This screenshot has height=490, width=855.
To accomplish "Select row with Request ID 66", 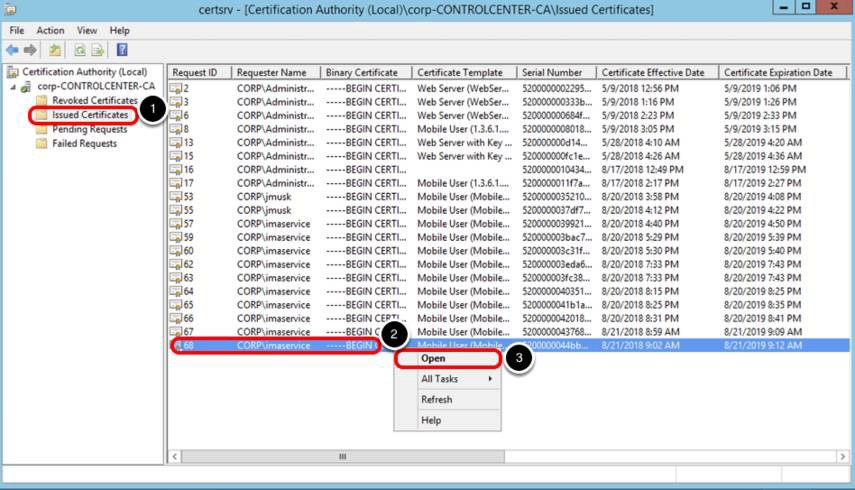I will pos(508,318).
